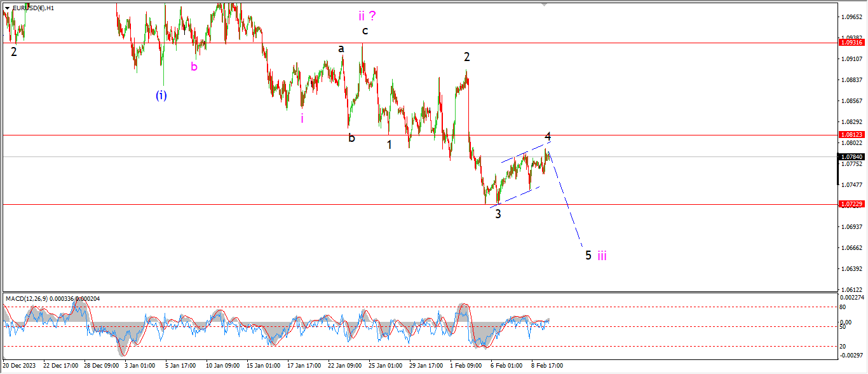Click the EURUSD(€),H1 chart title text
This screenshot has width=868, height=374.
[33, 8]
